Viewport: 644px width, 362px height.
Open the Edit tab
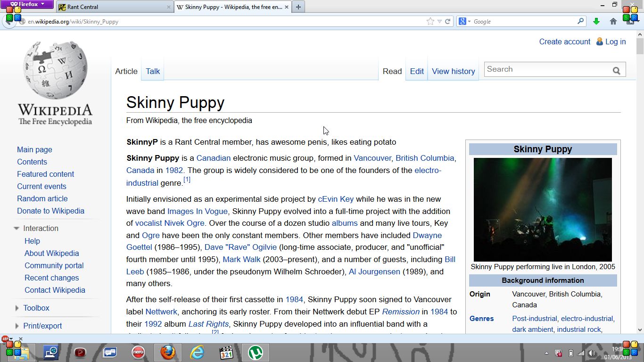point(417,71)
